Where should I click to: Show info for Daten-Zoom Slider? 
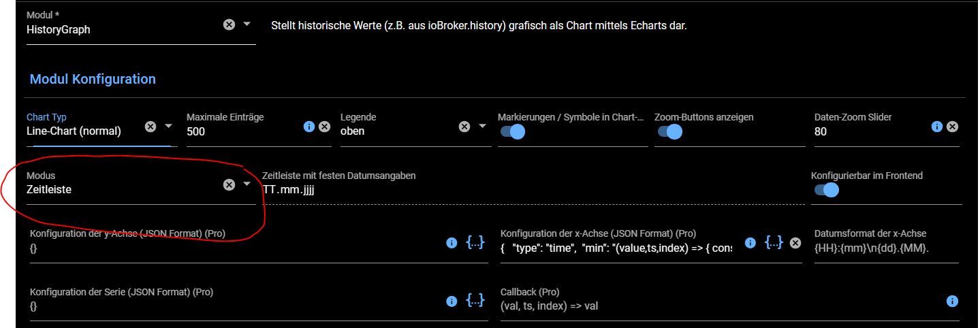coord(936,127)
